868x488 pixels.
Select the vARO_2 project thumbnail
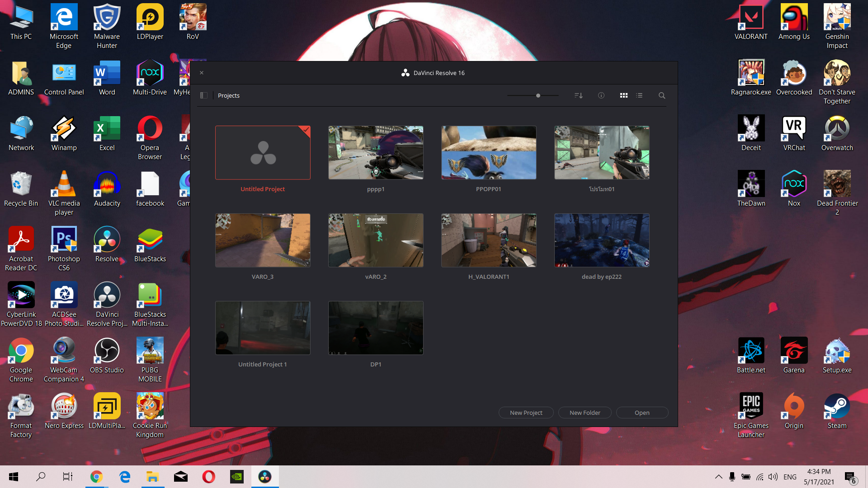(x=376, y=240)
